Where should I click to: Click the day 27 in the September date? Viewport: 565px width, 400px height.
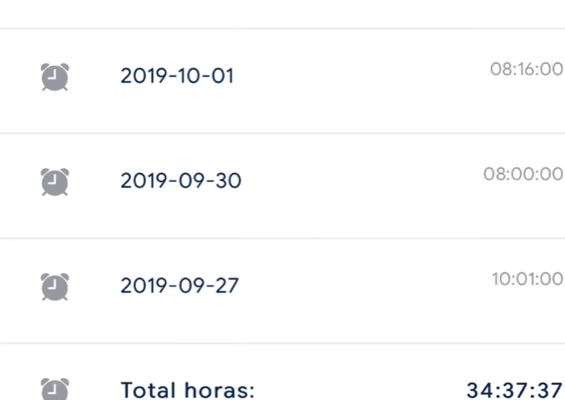tap(227, 285)
